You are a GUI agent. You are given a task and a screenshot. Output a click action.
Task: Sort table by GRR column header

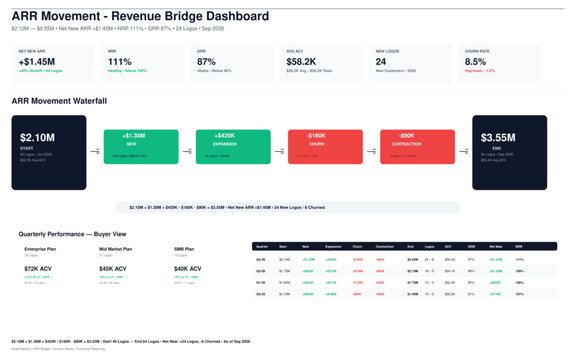pyautogui.click(x=471, y=246)
